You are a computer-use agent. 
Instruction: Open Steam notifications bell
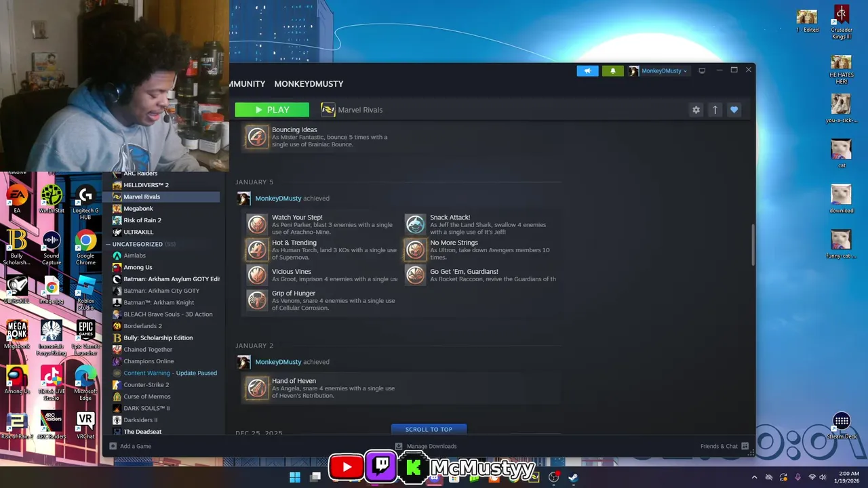pos(613,70)
